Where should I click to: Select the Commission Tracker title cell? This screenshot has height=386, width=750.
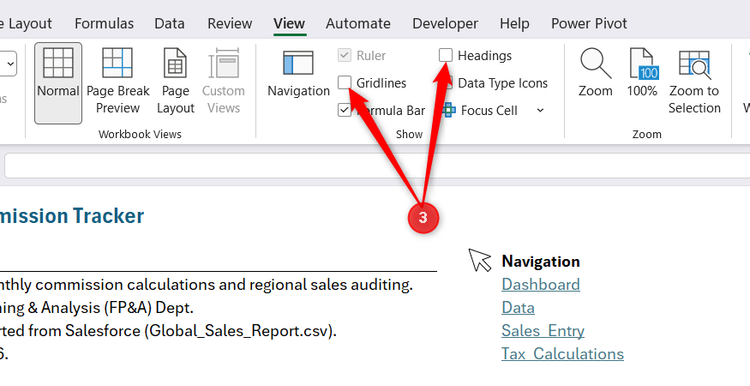[72, 216]
